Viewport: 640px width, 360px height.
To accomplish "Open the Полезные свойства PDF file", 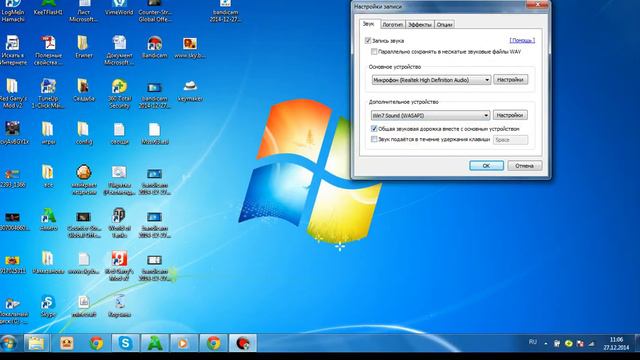I will click(x=48, y=50).
